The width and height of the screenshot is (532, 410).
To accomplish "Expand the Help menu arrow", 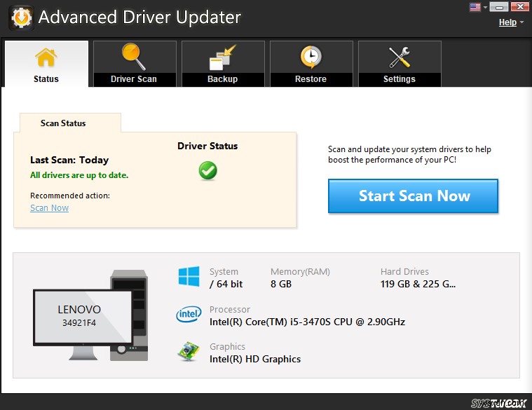I will 521,22.
